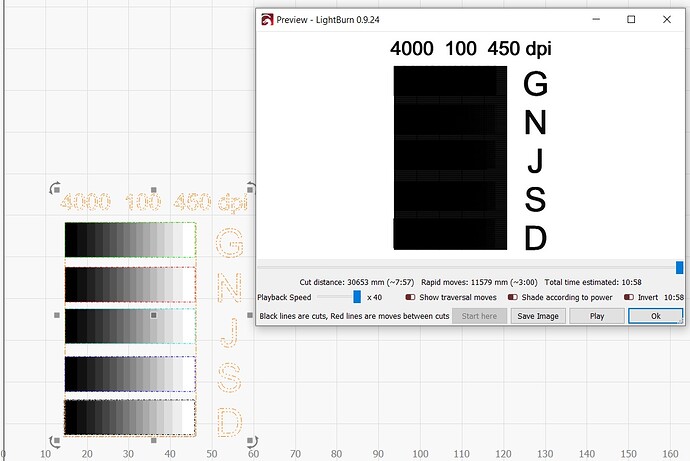Click the preview progress slider handle
The image size is (690, 461).
[679, 267]
